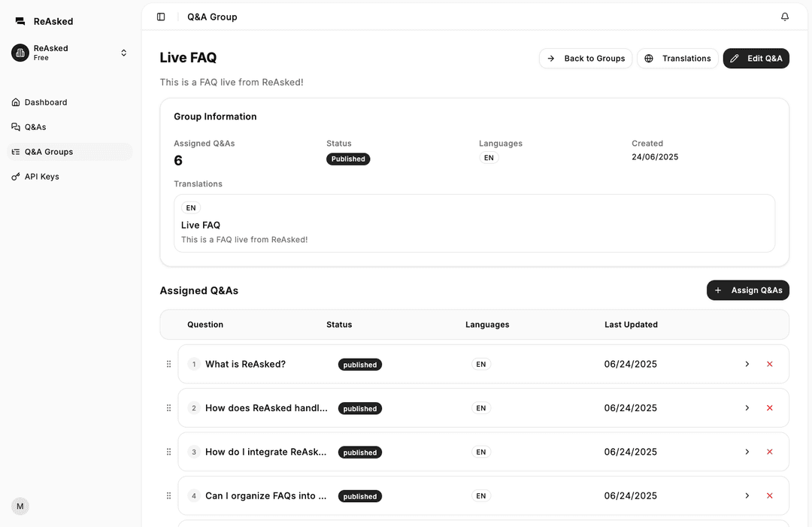This screenshot has width=812, height=527.
Task: Click the ReAsked logo icon
Action: [20, 21]
